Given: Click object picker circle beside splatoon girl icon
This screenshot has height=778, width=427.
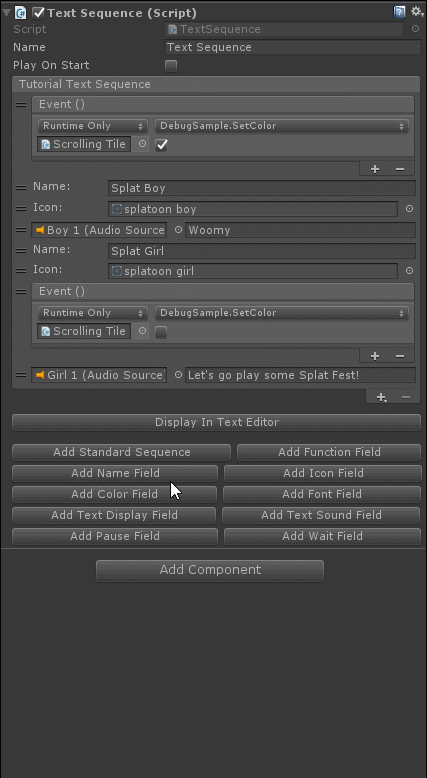Looking at the screenshot, I should [x=409, y=270].
